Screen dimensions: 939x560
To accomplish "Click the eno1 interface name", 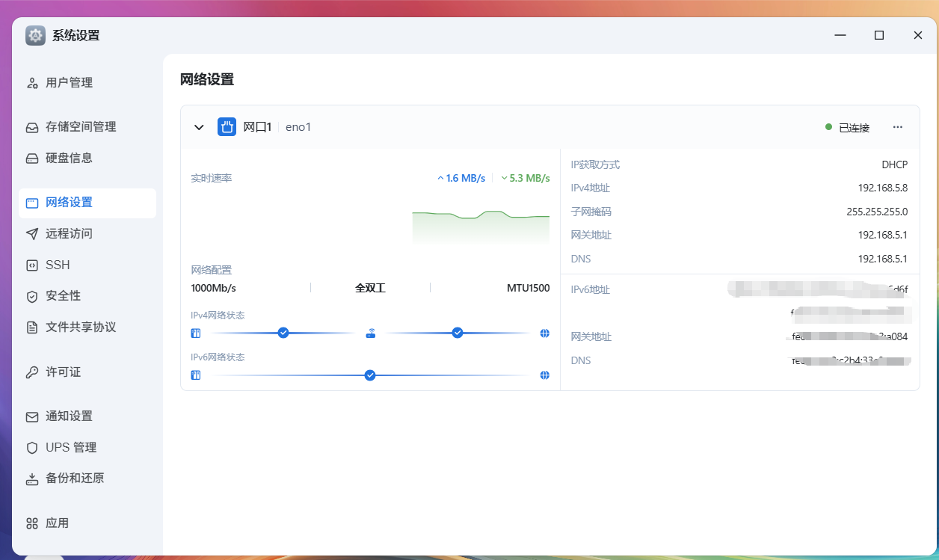I will click(x=298, y=127).
